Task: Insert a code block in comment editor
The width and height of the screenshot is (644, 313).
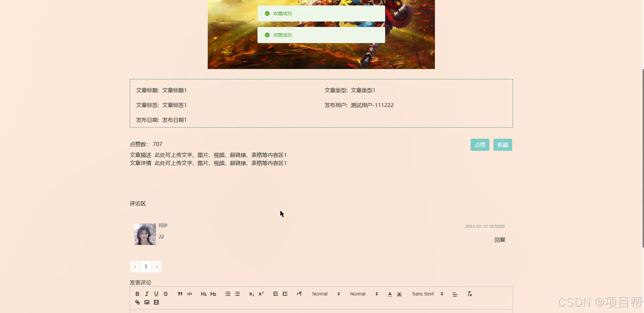Action: click(x=190, y=294)
